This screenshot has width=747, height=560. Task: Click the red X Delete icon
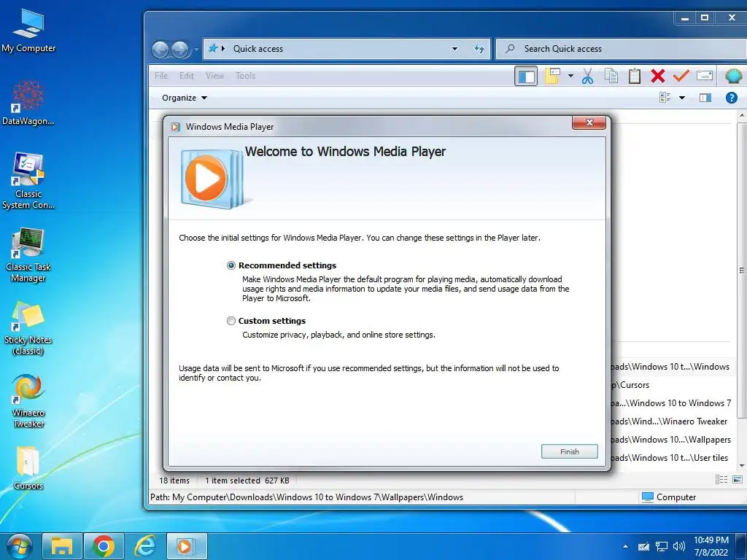pyautogui.click(x=657, y=76)
